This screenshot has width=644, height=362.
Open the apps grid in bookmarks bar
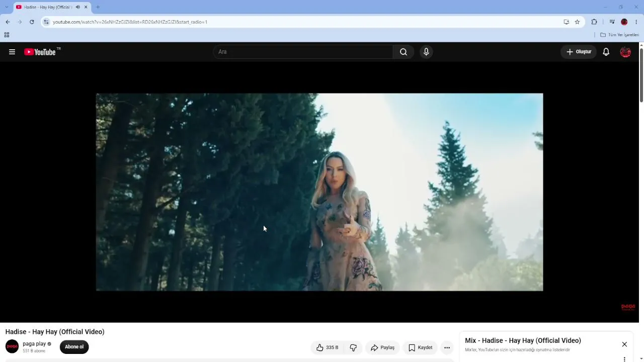(7, 35)
